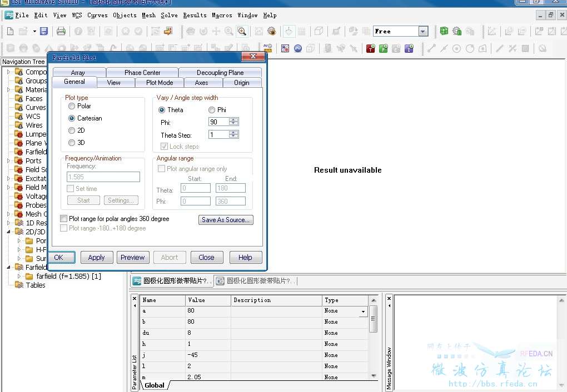Image resolution: width=567 pixels, height=392 pixels.
Task: Click the Preview button
Action: [x=133, y=257]
